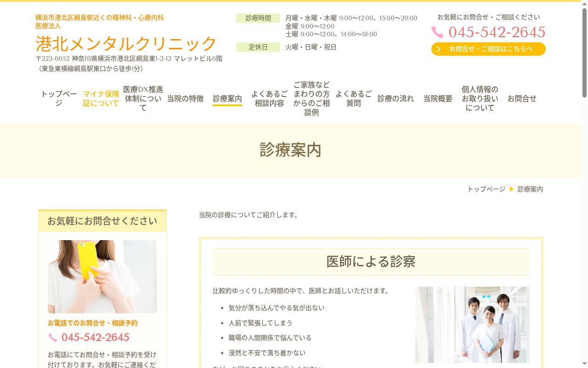The width and height of the screenshot is (588, 368).
Task: Open the トップページ navigation item
Action: click(x=59, y=98)
